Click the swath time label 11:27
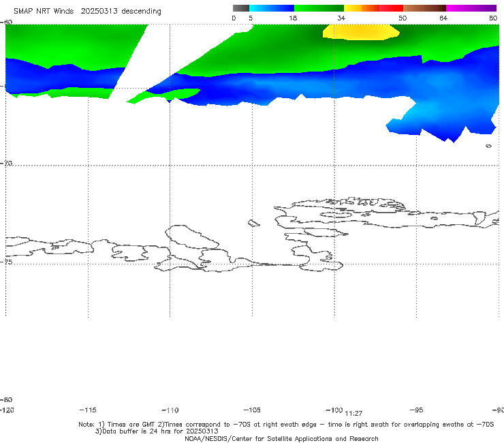The width and height of the screenshot is (504, 443). tap(353, 414)
